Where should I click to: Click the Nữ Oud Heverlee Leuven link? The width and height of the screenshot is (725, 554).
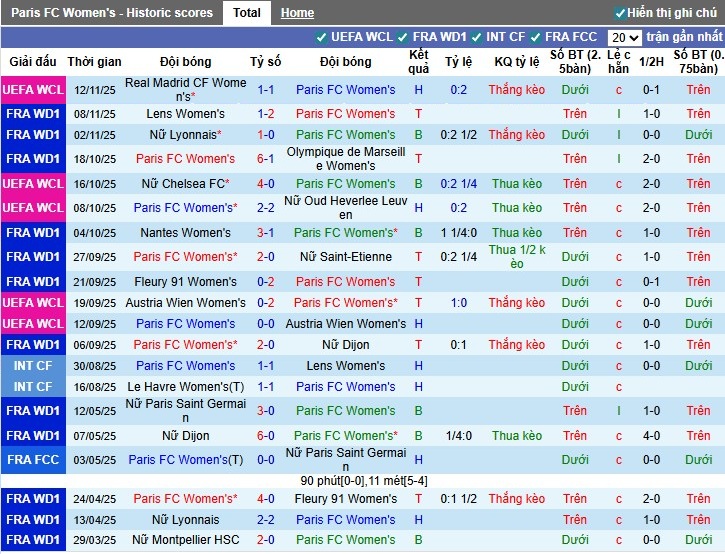[345, 208]
